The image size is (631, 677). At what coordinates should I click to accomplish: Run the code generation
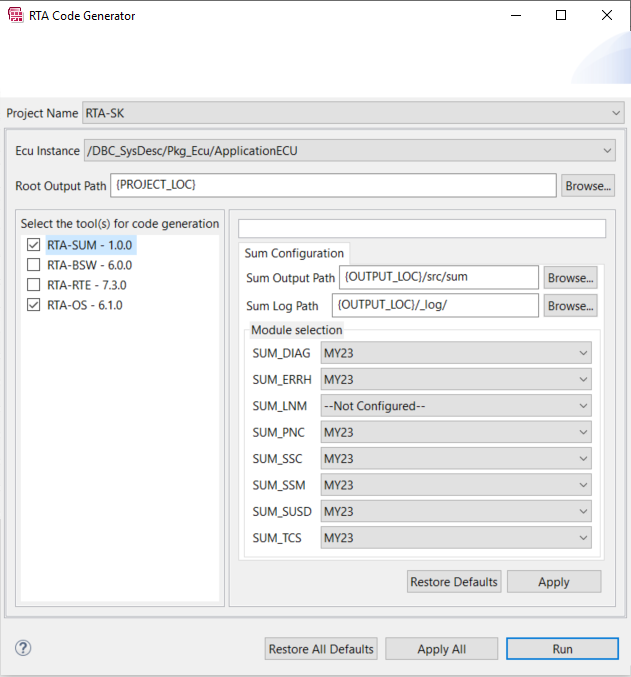[562, 649]
